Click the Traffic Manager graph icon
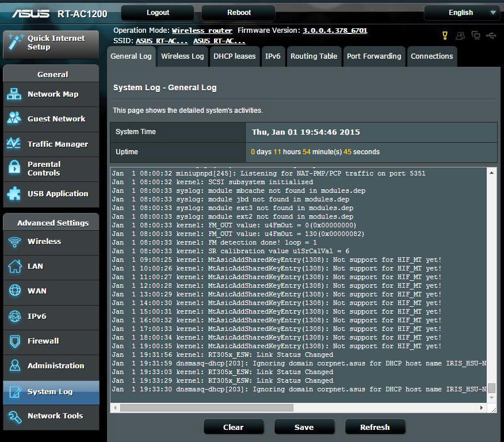Image resolution: width=504 pixels, height=442 pixels. [x=13, y=143]
